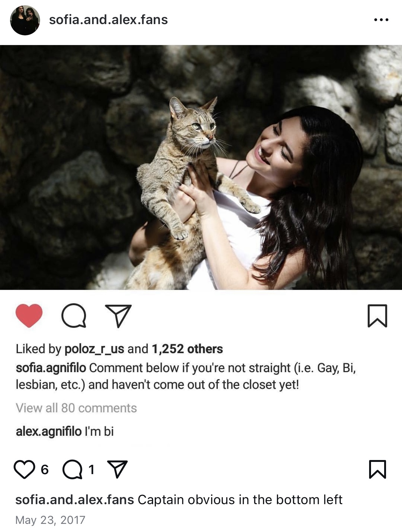402x532 pixels.
Task: Unlike the inner post with red heart
Action: point(29,315)
